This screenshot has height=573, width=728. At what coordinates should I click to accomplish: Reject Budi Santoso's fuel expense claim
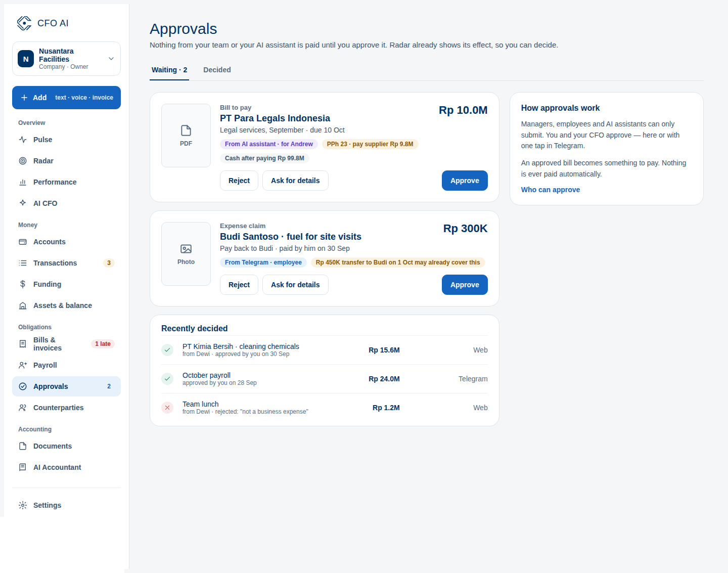click(x=239, y=285)
